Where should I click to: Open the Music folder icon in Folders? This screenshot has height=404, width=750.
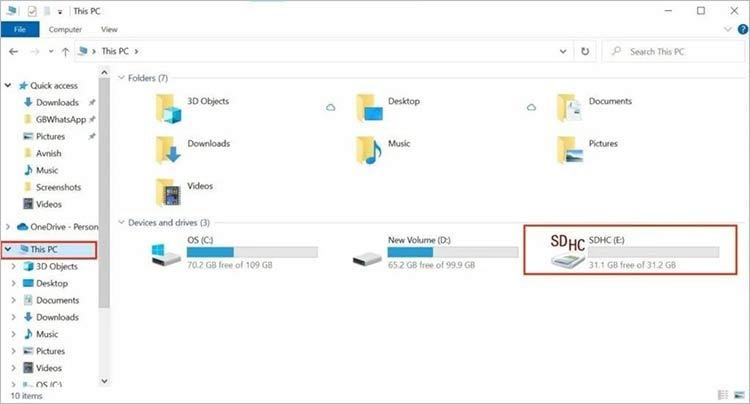[369, 150]
